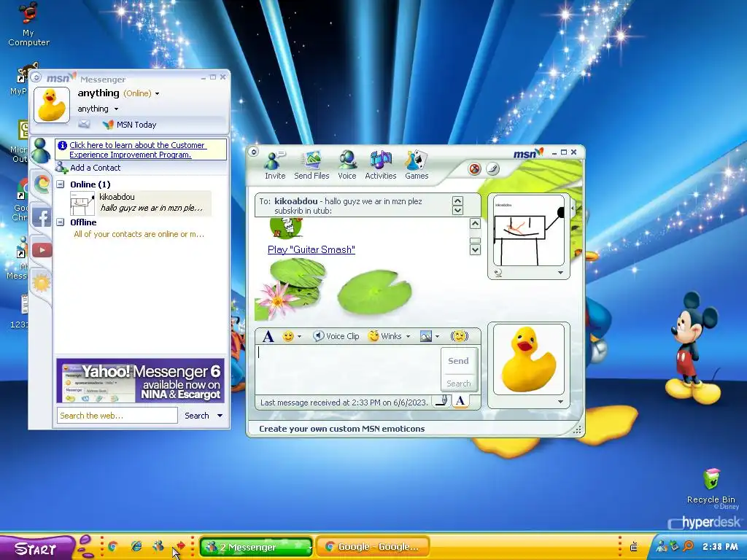Open the Recycle Bin desktop icon
Image resolution: width=747 pixels, height=560 pixels.
click(x=711, y=486)
